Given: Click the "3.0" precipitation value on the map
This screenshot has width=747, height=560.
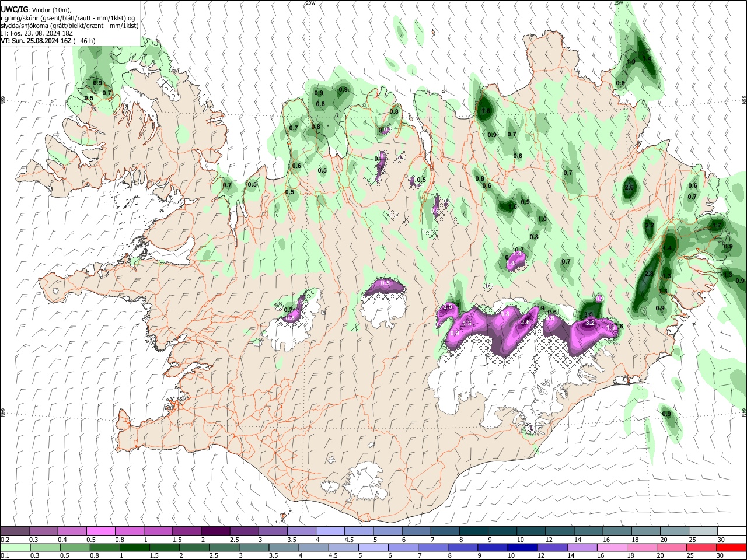Looking at the screenshot, I should pyautogui.click(x=588, y=314).
